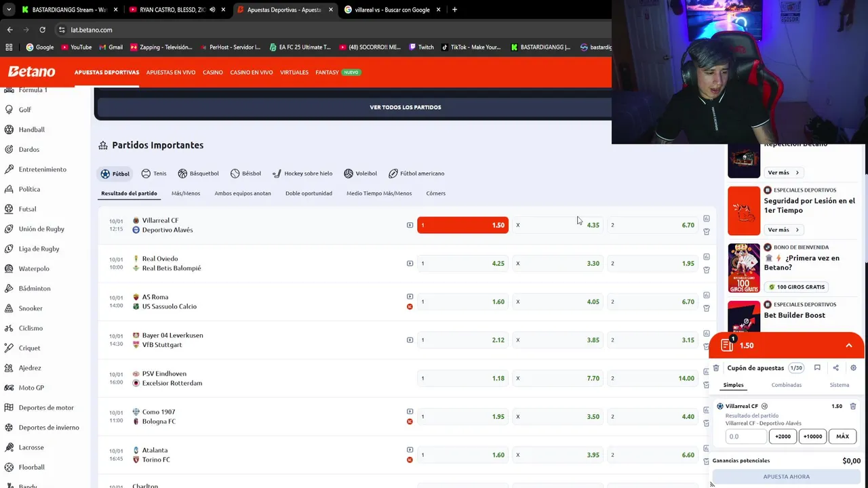Remove Villarreal CF selection from betslip

click(x=853, y=406)
